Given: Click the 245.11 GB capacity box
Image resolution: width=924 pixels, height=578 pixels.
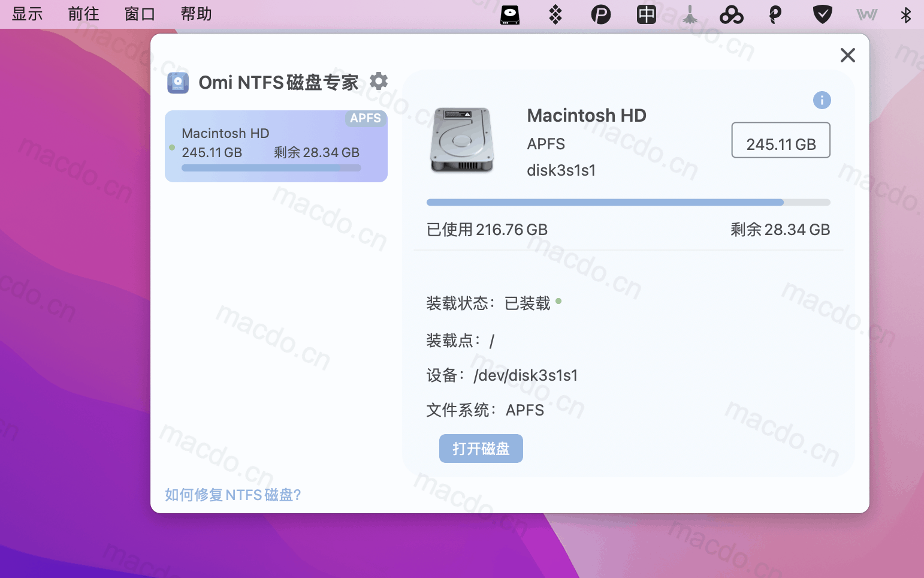Looking at the screenshot, I should point(781,140).
